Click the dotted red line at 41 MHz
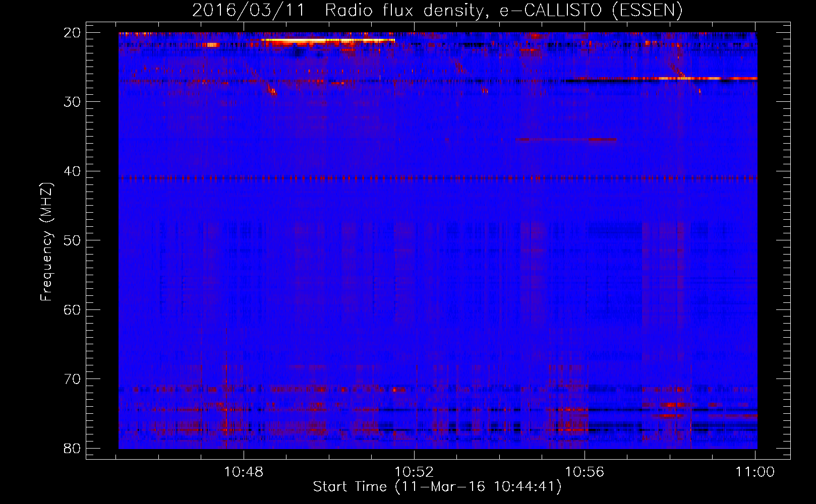816x504 pixels. pyautogui.click(x=438, y=178)
